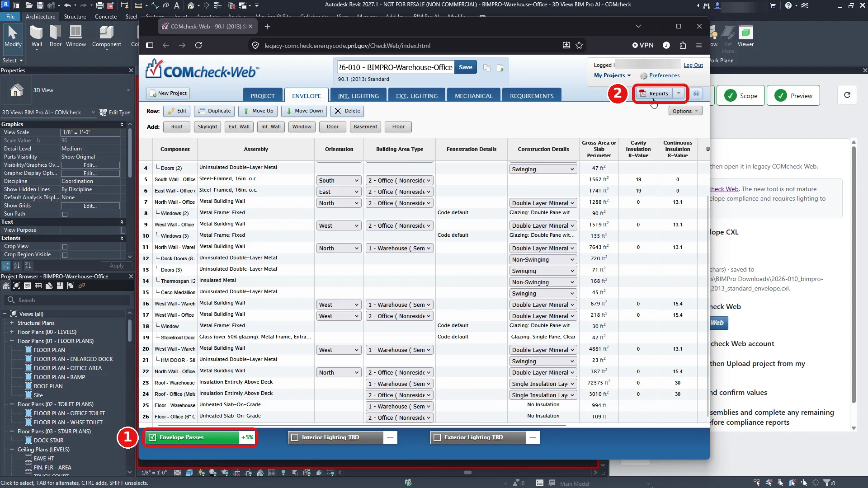The height and width of the screenshot is (488, 868).
Task: Click the Project Browser search field
Action: coord(67,300)
